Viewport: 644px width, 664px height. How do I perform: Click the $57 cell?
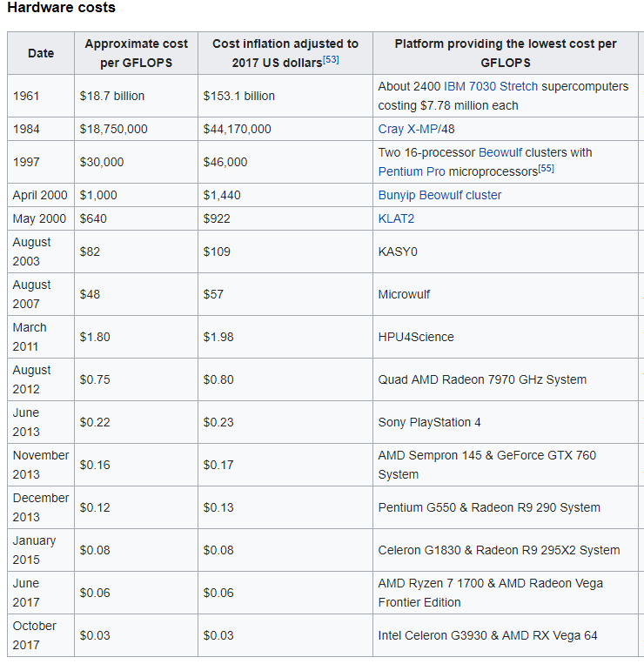pyautogui.click(x=285, y=294)
